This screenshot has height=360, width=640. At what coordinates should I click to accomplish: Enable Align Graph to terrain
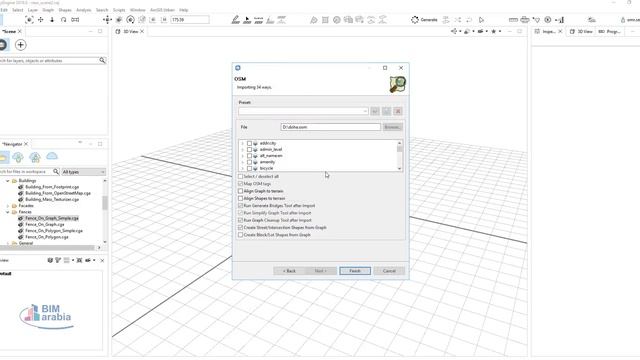point(240,191)
